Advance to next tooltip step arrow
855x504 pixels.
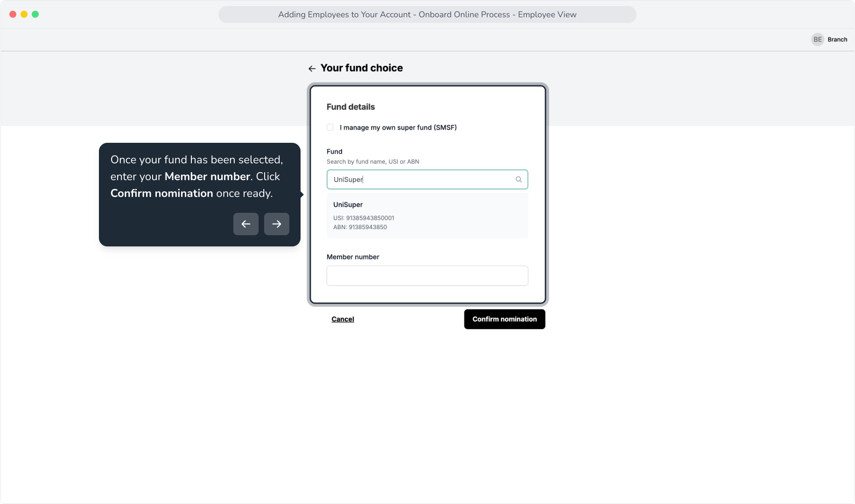(x=277, y=224)
